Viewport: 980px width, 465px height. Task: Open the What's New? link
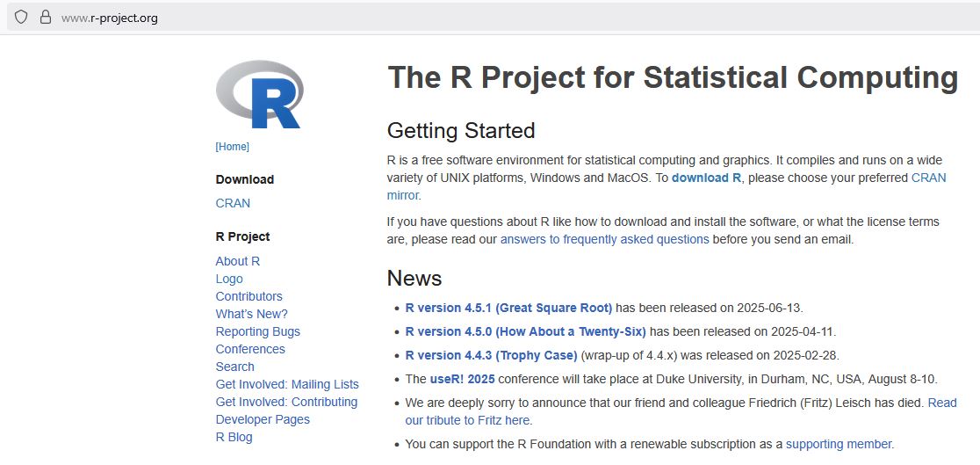click(x=252, y=314)
